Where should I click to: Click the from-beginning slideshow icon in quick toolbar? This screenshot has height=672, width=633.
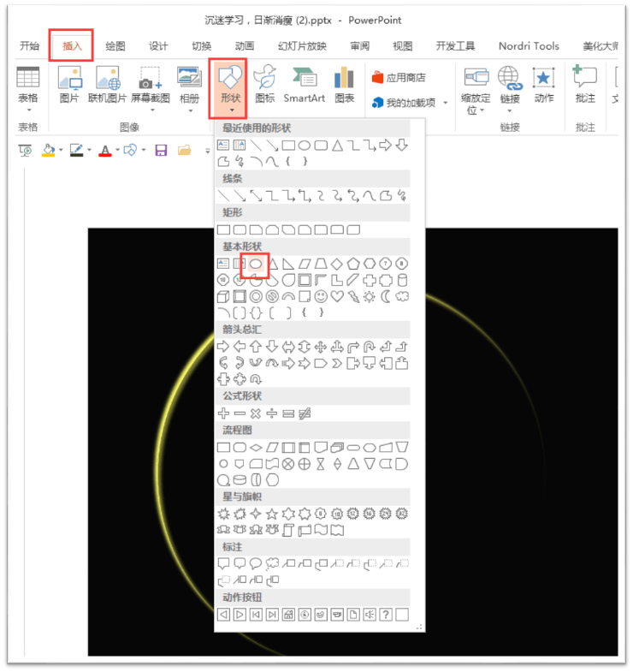click(25, 151)
